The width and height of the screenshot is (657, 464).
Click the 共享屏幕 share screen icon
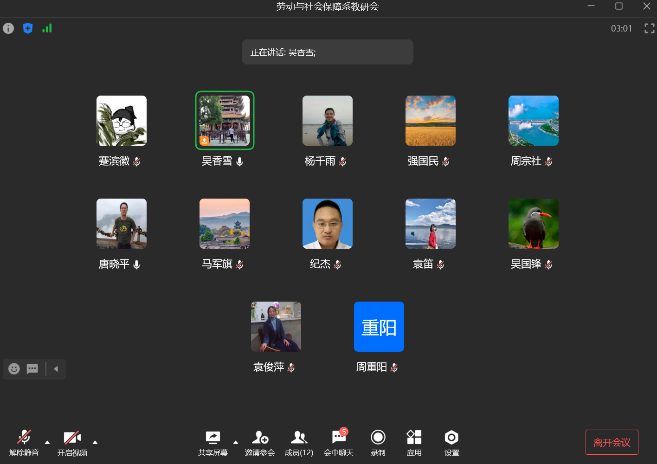(x=212, y=438)
